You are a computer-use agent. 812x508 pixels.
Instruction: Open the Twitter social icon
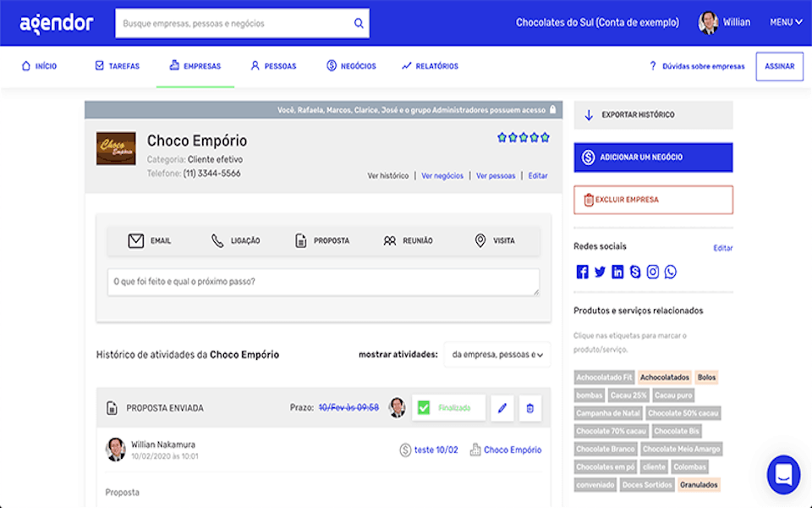pos(600,272)
